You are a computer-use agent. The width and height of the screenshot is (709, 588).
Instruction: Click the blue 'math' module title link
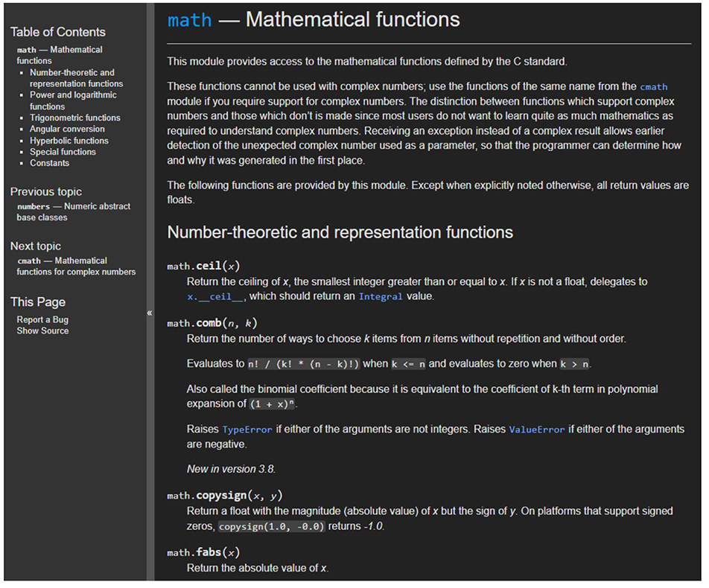(189, 20)
